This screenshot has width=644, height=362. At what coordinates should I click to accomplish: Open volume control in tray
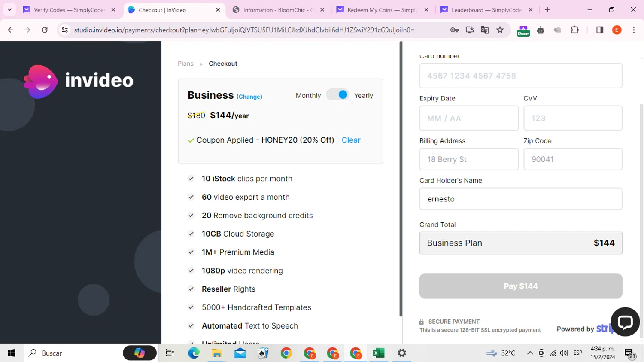pyautogui.click(x=564, y=353)
